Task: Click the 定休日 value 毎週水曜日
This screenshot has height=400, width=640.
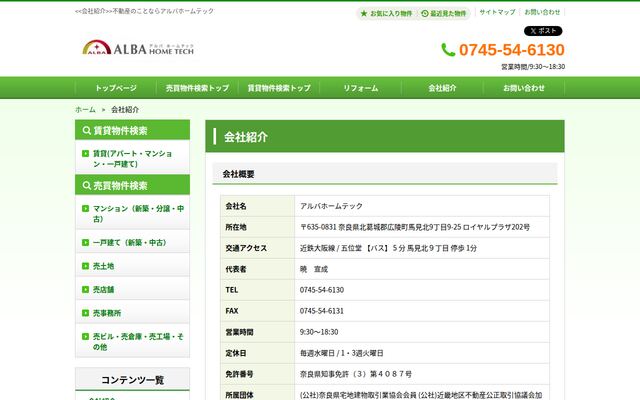Action: coord(342,353)
